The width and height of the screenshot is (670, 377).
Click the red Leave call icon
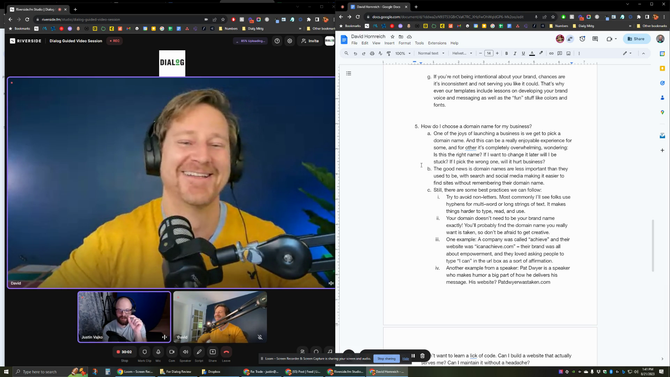226,352
